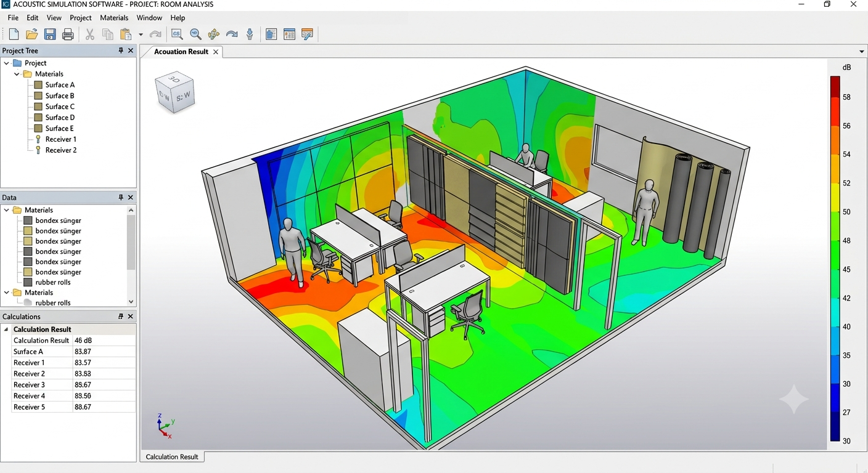Image resolution: width=868 pixels, height=473 pixels.
Task: Click the yellow node-cluster toolbar icon
Action: [x=214, y=34]
